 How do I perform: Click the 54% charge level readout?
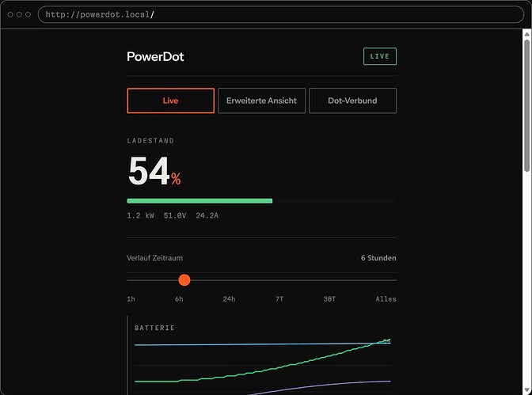tap(154, 171)
